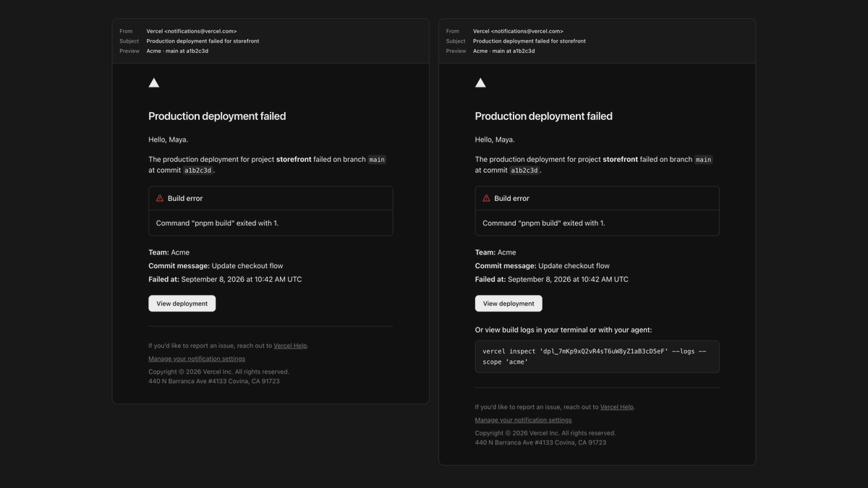Screen dimensions: 868x488
Task: Follow the Vercel Help link in the right email
Action: [x=617, y=407]
